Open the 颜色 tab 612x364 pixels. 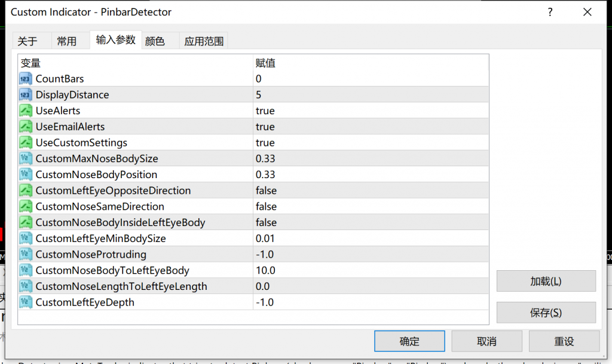pyautogui.click(x=155, y=41)
